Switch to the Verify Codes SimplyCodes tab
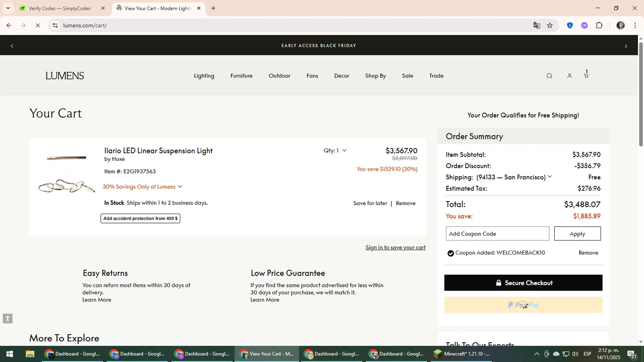 [60, 8]
